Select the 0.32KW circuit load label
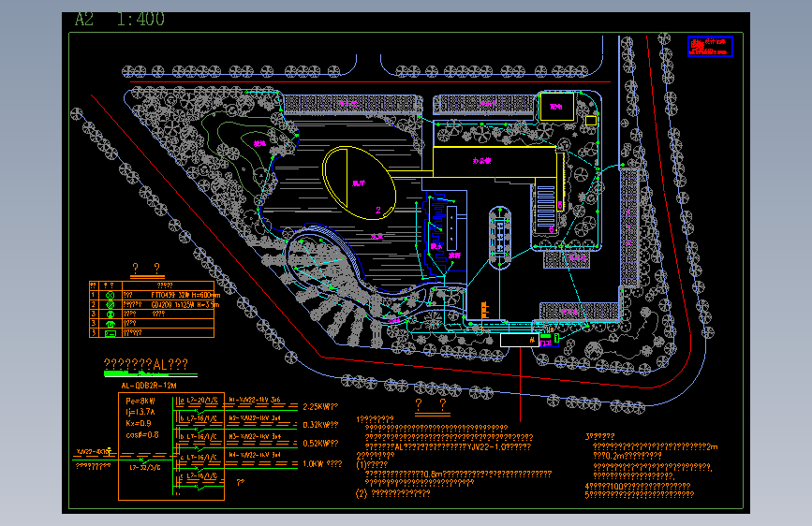The image size is (812, 526). [320, 425]
